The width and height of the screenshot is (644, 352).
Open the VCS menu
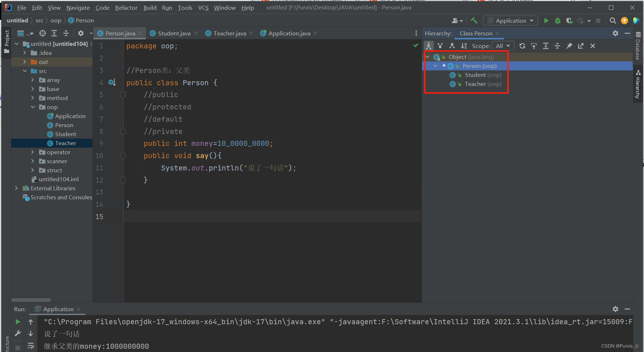pyautogui.click(x=203, y=8)
